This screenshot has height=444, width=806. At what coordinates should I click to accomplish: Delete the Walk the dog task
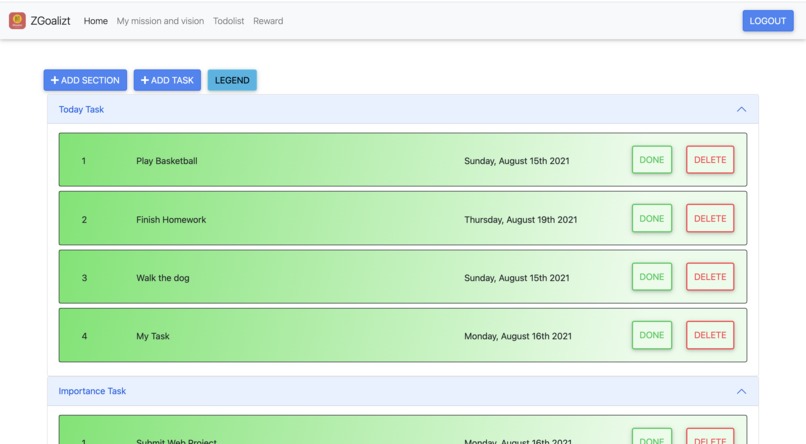click(710, 276)
